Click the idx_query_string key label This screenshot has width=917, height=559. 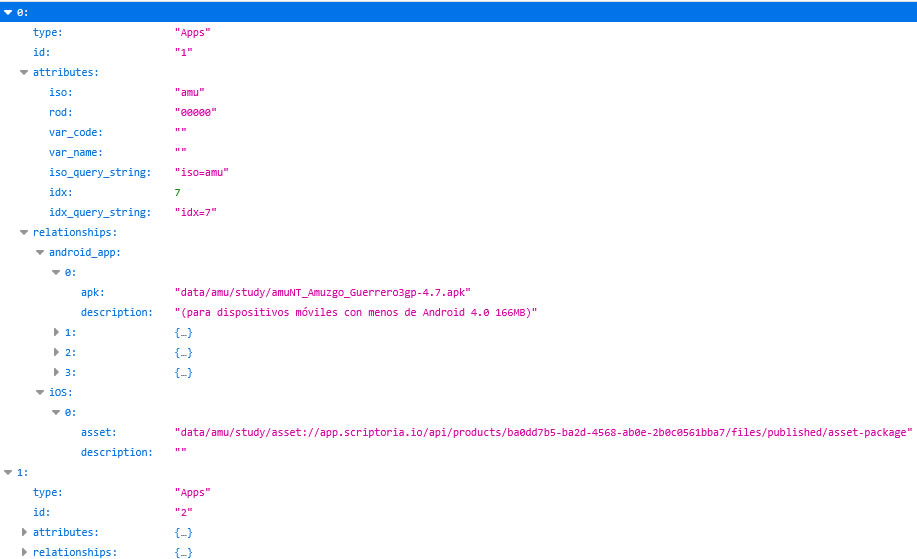(x=100, y=212)
